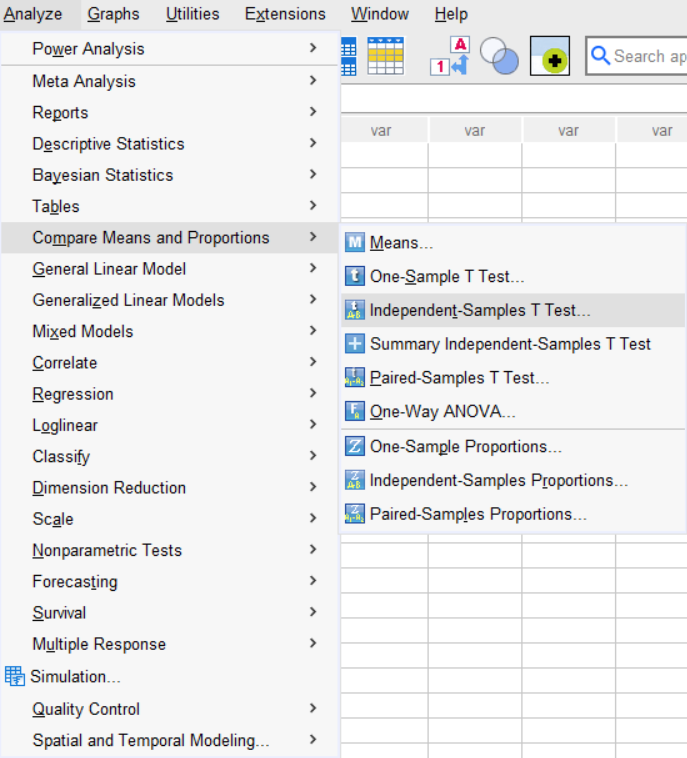This screenshot has width=687, height=758.
Task: Click the Paired-Samples Proportions icon
Action: click(354, 514)
